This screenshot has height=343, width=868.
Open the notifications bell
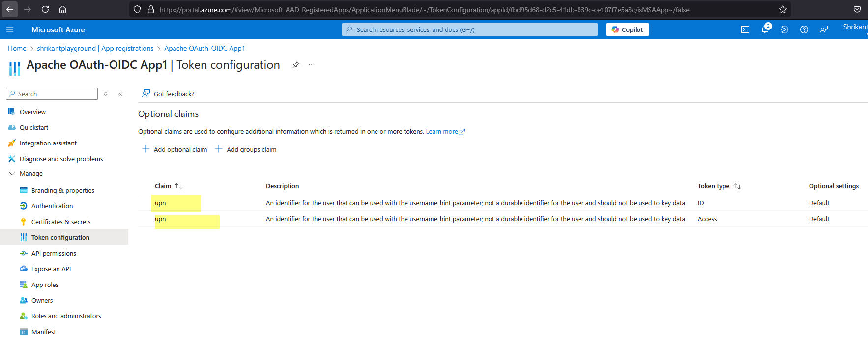pos(765,29)
